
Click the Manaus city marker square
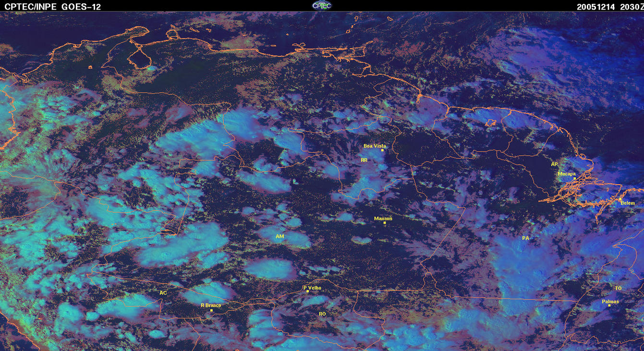click(x=385, y=223)
